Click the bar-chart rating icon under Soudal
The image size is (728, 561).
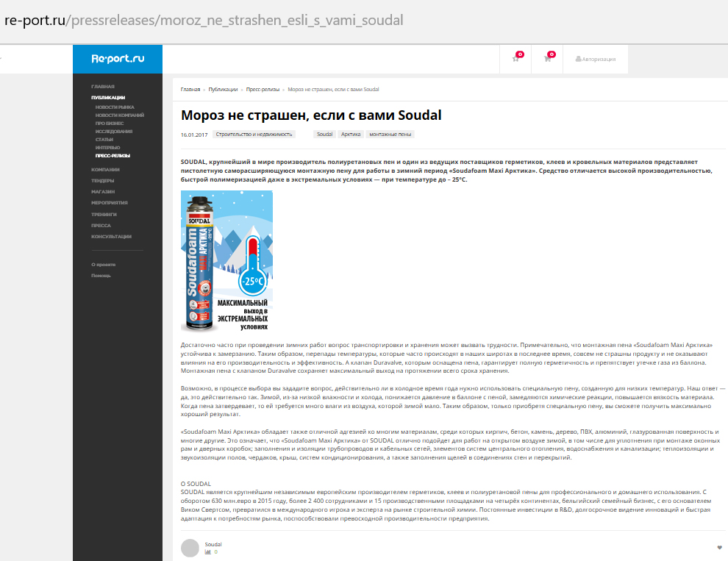(x=207, y=552)
